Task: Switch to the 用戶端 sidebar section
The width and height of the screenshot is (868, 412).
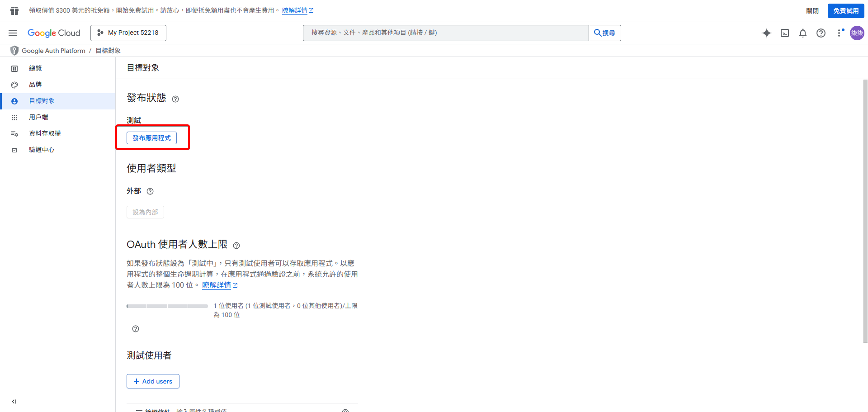Action: point(38,117)
